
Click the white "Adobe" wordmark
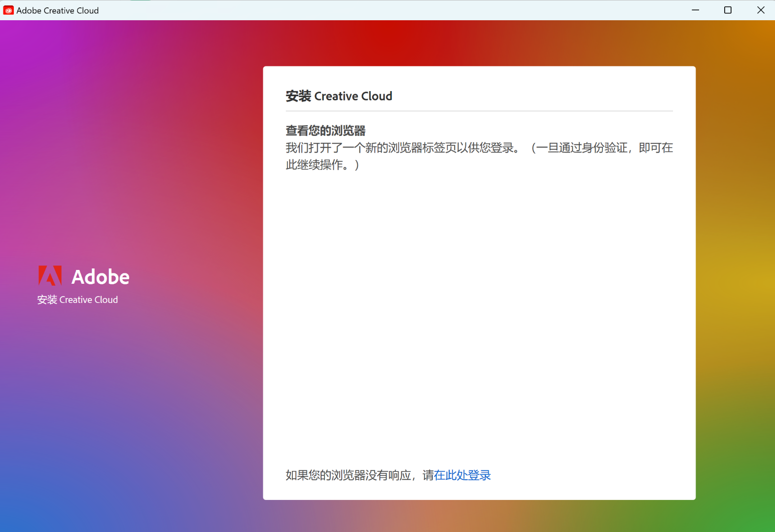[x=101, y=277]
